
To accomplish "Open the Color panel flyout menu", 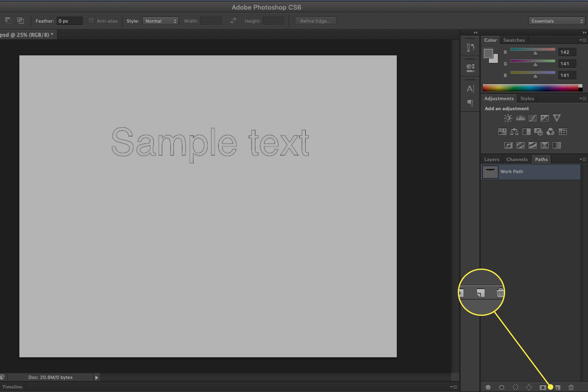I will coord(583,40).
